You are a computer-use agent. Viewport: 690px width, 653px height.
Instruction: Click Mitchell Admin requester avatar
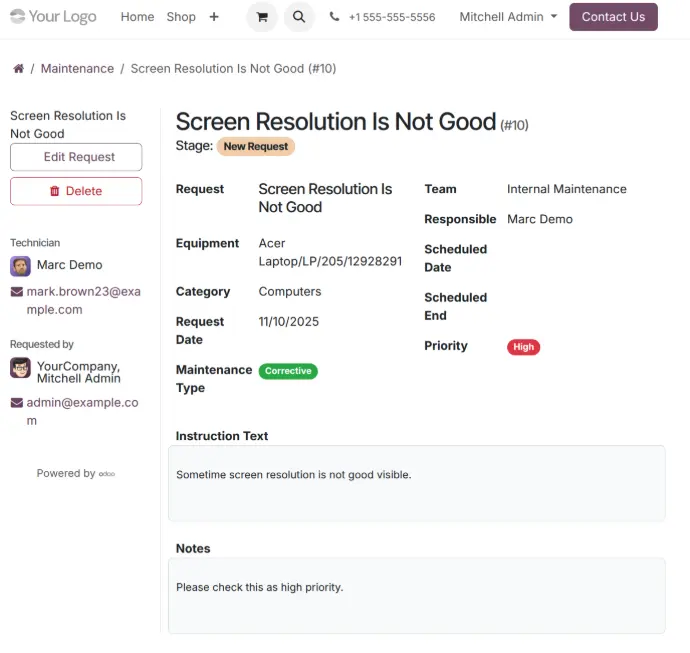(x=20, y=368)
